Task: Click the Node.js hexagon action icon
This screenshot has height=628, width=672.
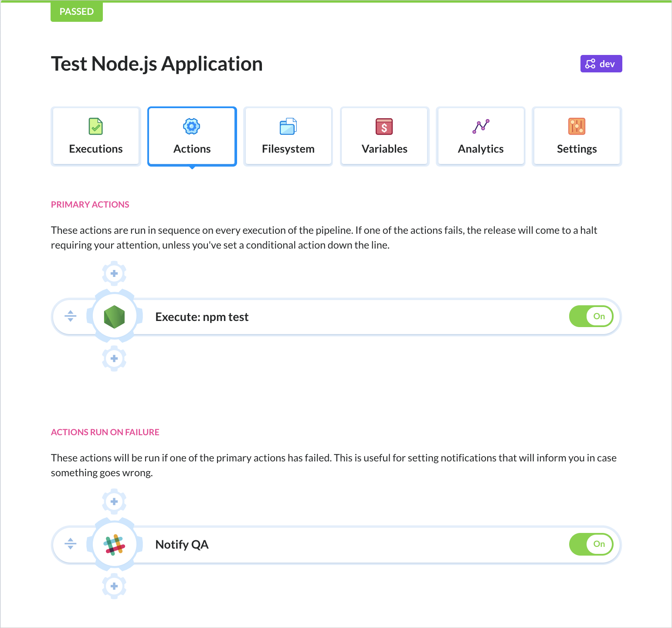Action: tap(115, 317)
